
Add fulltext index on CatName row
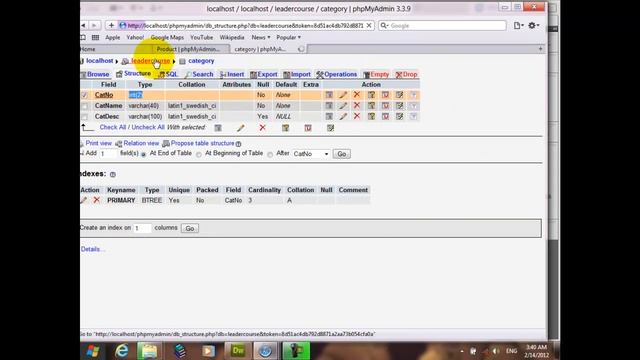pyautogui.click(x=413, y=106)
